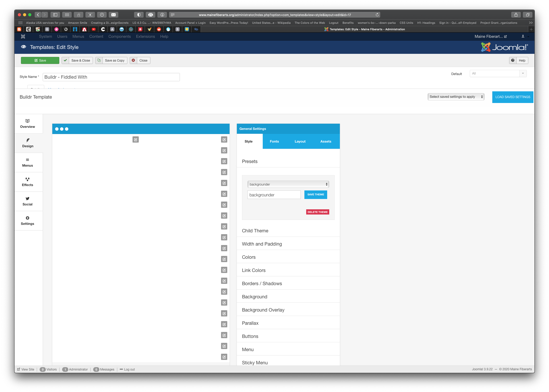Expand the Background Overlay section
549x392 pixels.
point(263,310)
